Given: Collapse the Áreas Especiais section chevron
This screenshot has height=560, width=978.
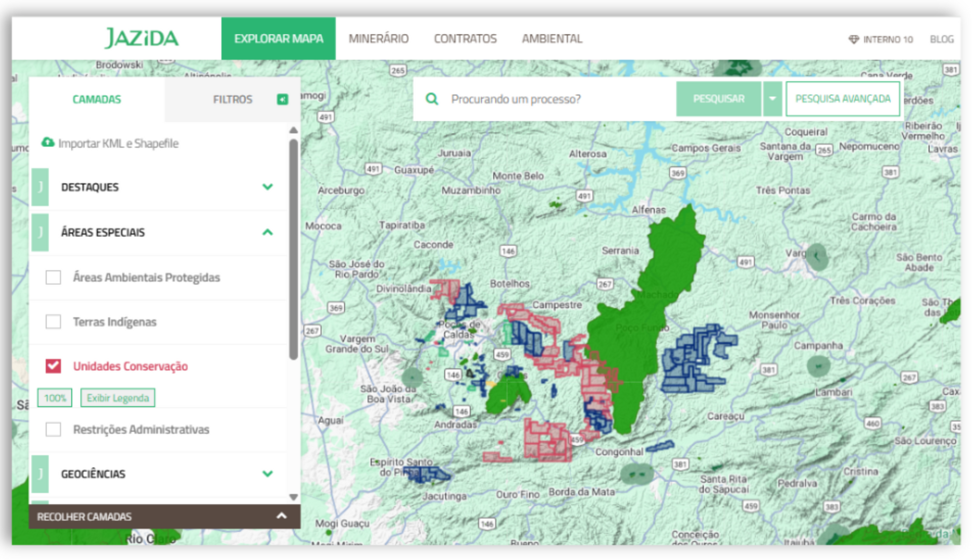Looking at the screenshot, I should (x=267, y=232).
